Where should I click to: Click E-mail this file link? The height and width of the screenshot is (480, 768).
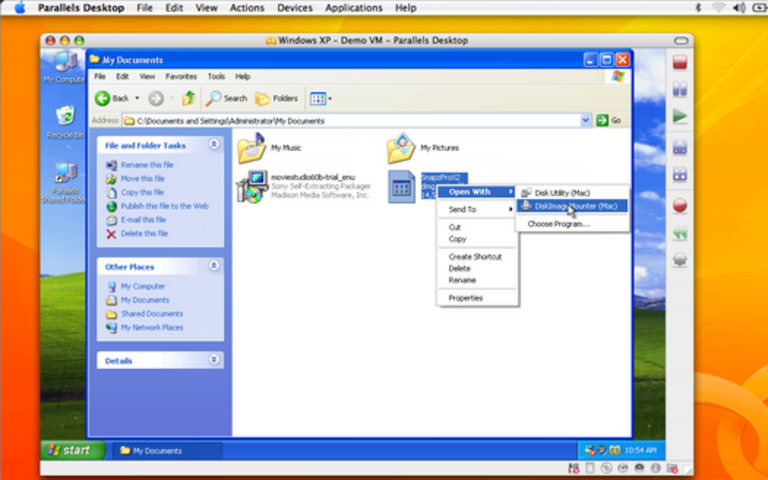pos(143,220)
